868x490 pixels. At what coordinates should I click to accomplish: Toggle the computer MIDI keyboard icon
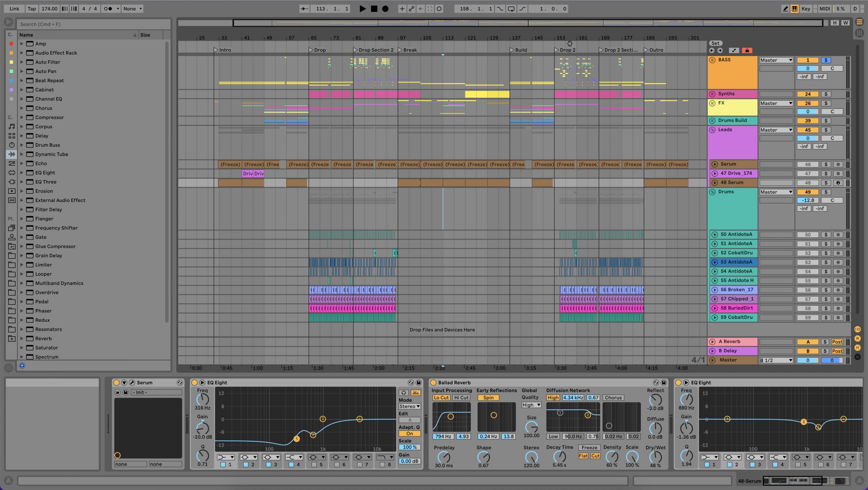pos(795,8)
